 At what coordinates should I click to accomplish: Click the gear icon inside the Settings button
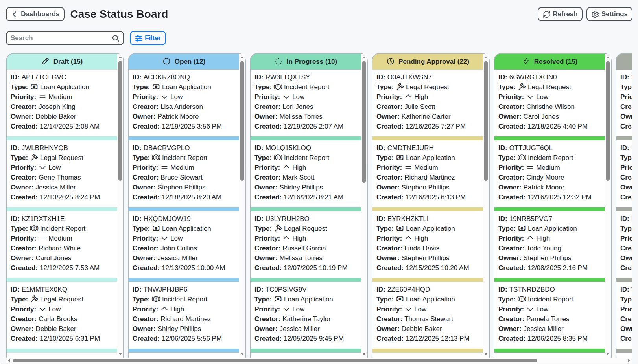[x=595, y=14]
